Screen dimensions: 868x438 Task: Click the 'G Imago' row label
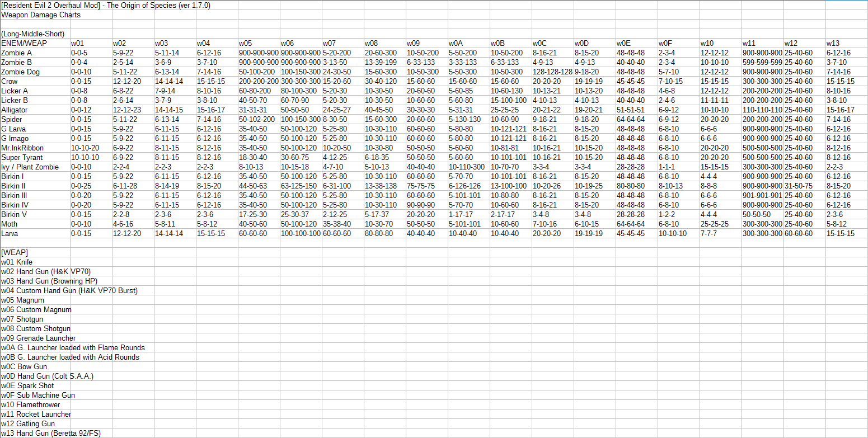click(x=35, y=138)
